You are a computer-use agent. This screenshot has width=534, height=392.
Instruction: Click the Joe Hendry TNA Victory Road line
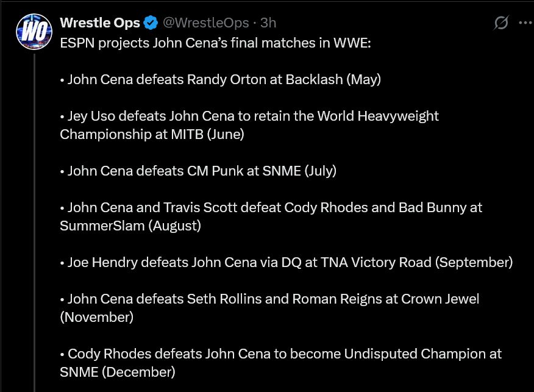(x=287, y=262)
